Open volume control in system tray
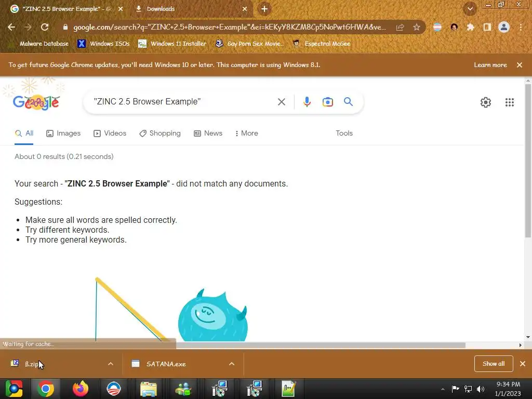Viewport: 532px width, 399px height. [x=481, y=389]
